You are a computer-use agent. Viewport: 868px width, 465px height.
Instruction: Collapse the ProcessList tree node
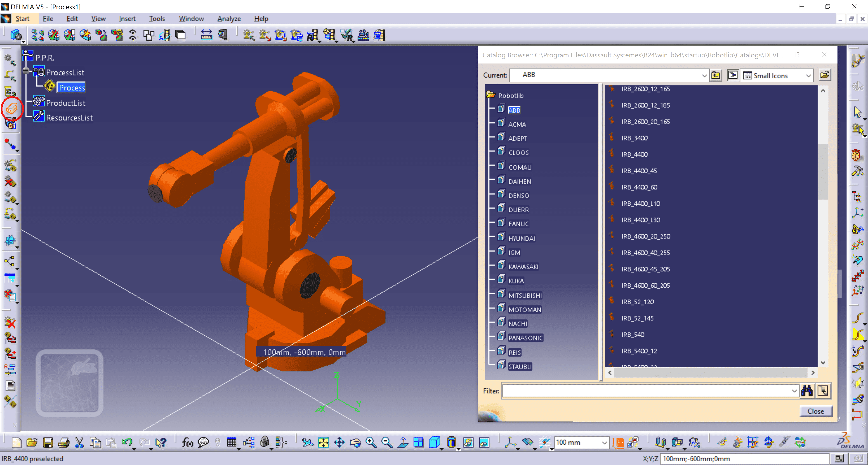[26, 71]
